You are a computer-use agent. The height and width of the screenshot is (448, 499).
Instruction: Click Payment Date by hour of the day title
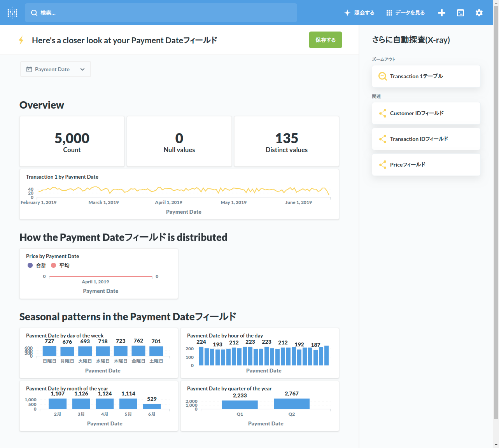[x=225, y=336]
